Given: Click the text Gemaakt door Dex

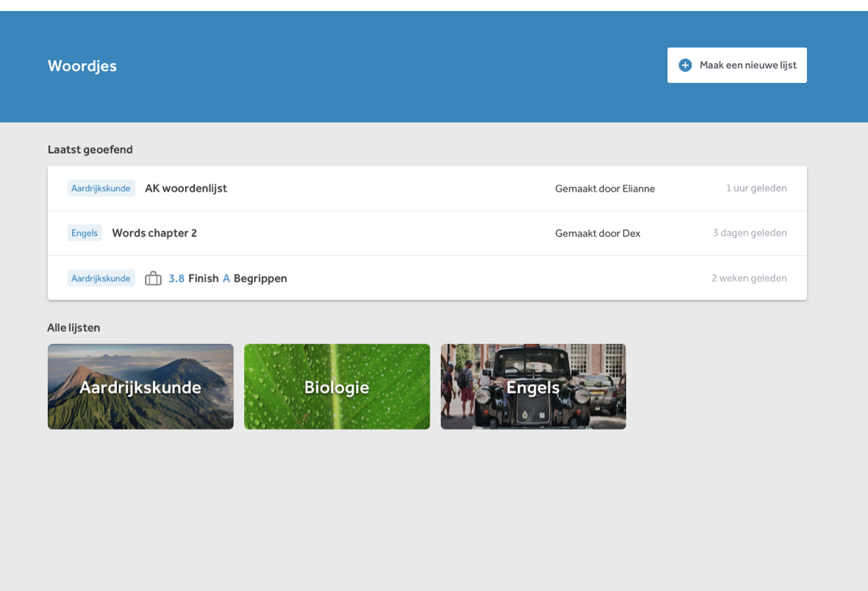Looking at the screenshot, I should [x=598, y=234].
